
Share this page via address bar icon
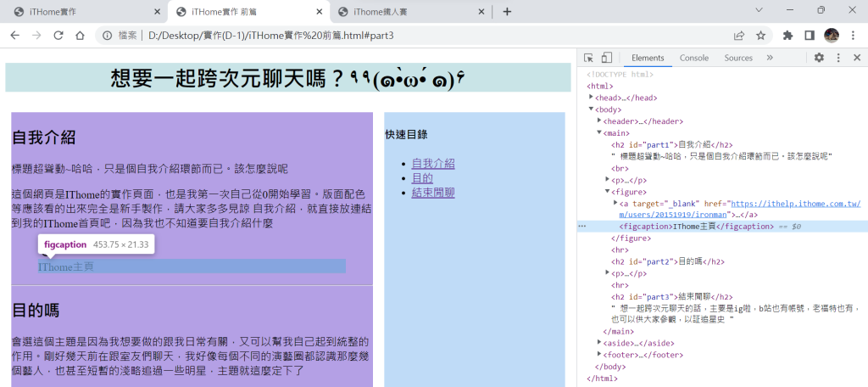pos(738,36)
